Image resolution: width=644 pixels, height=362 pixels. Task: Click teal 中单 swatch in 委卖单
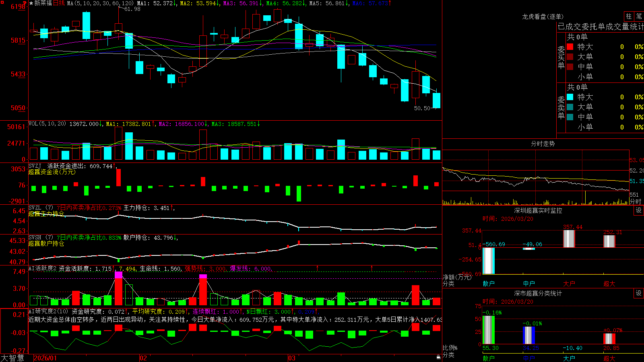pos(570,117)
